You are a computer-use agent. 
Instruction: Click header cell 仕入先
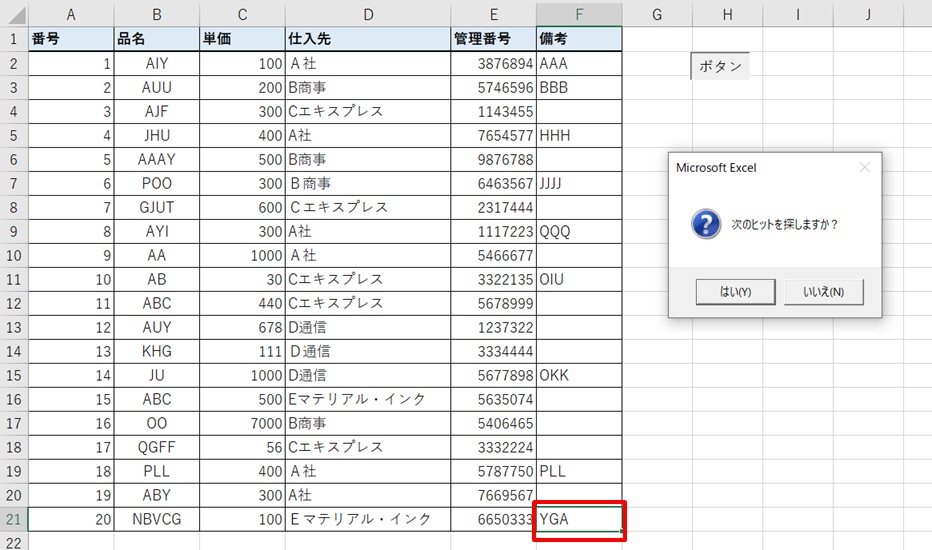(x=368, y=39)
